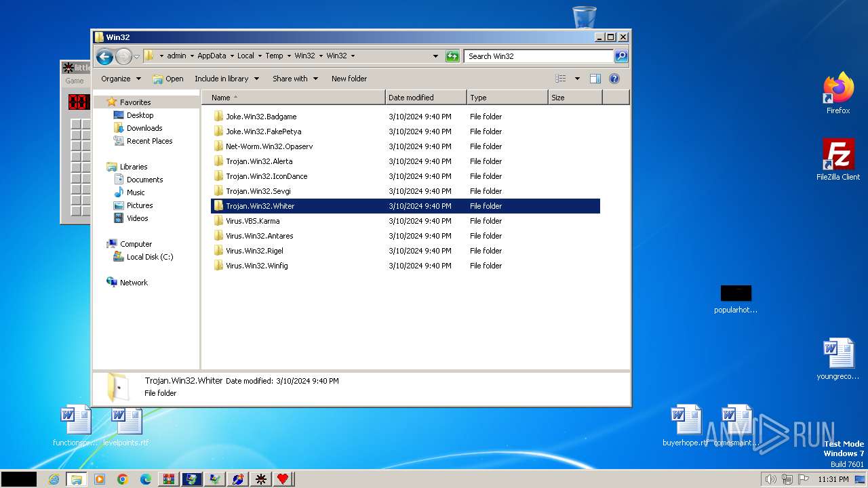Screen dimensions: 868x488
Task: Open Desktop in the navigation pane
Action: (x=140, y=115)
